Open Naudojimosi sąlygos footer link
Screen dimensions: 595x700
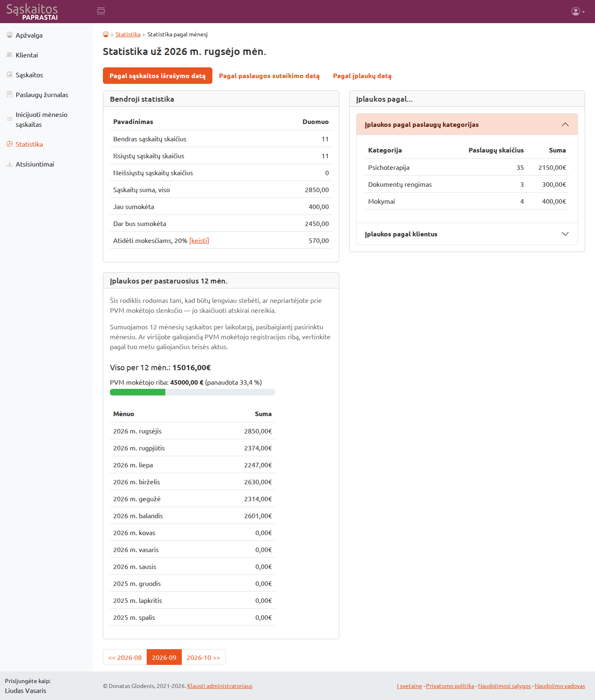(x=505, y=686)
